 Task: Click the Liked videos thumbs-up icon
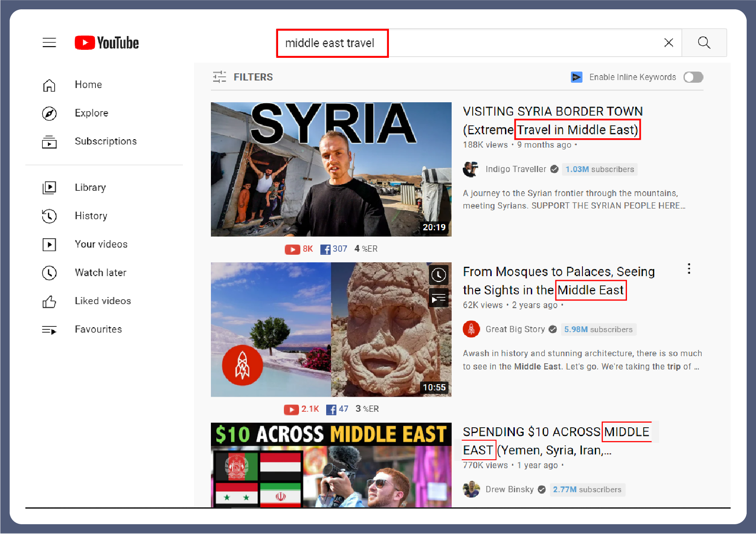(49, 301)
